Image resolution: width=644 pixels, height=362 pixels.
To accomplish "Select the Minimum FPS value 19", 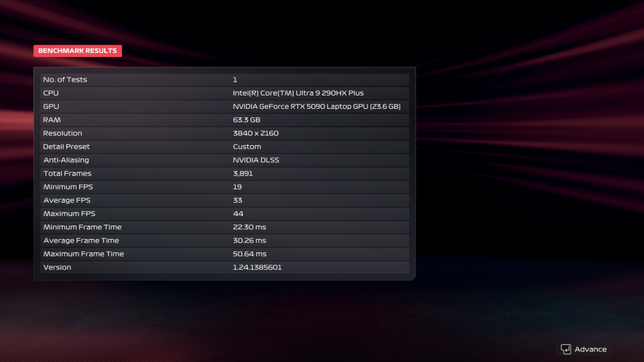I will click(238, 186).
